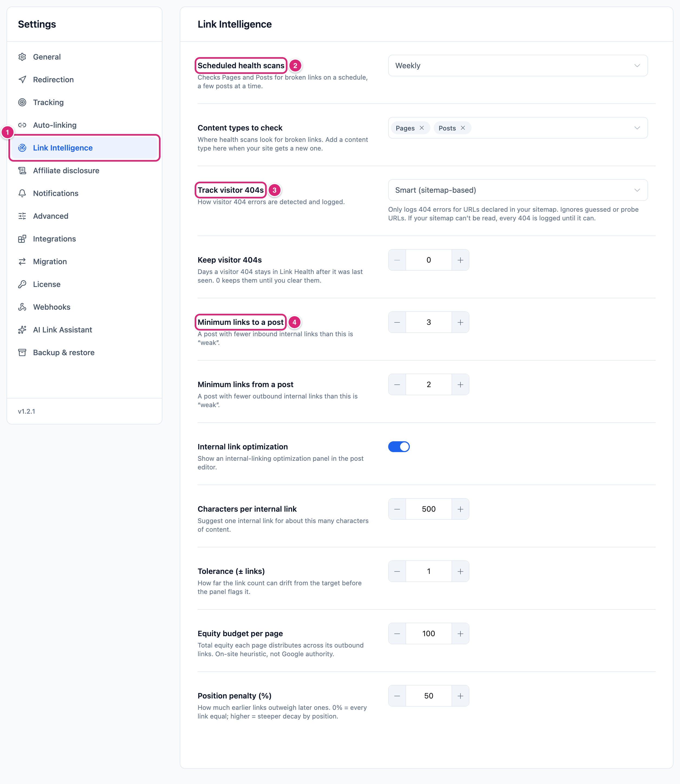
Task: Remove the Pages content type tag
Action: [x=421, y=128]
